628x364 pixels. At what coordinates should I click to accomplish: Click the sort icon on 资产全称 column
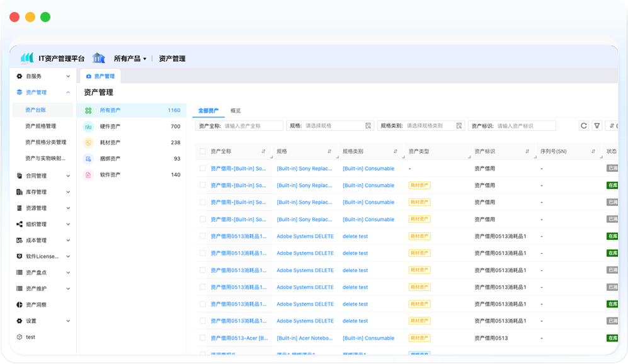click(263, 152)
